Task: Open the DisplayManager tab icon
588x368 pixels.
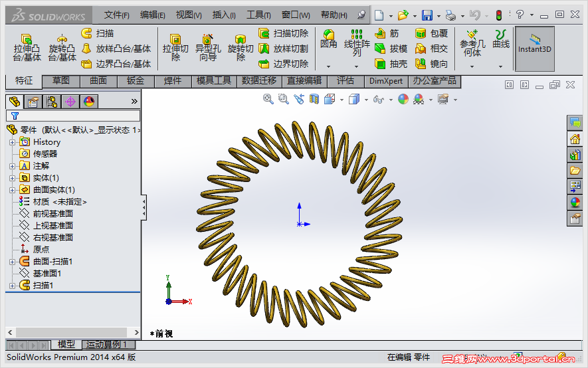Action: [x=89, y=102]
